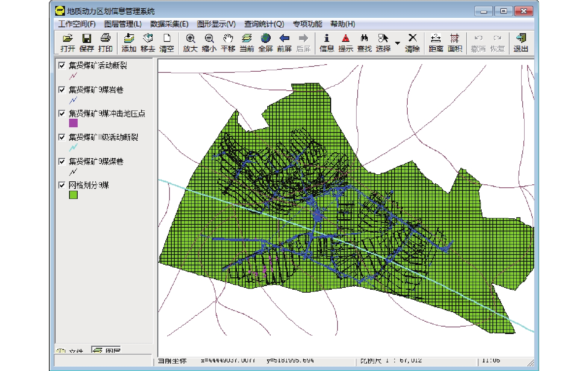The image size is (588, 371).
Task: Hide the 网格划分9煤 grid layer
Action: pyautogui.click(x=62, y=185)
